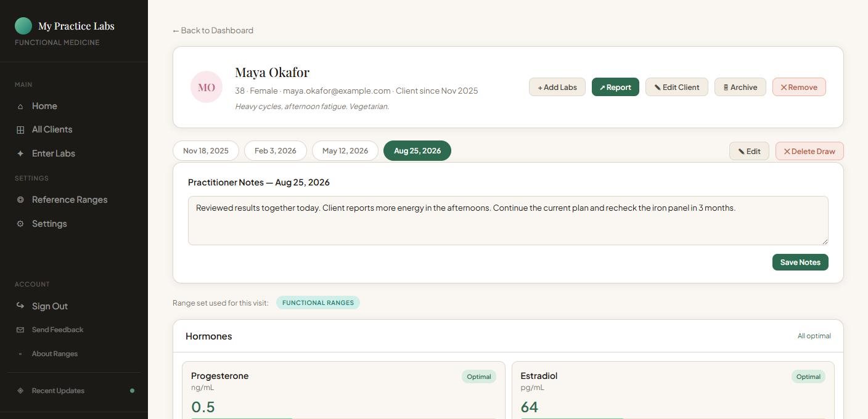The width and height of the screenshot is (868, 419).
Task: Open Enter Labs page
Action: pos(74,153)
